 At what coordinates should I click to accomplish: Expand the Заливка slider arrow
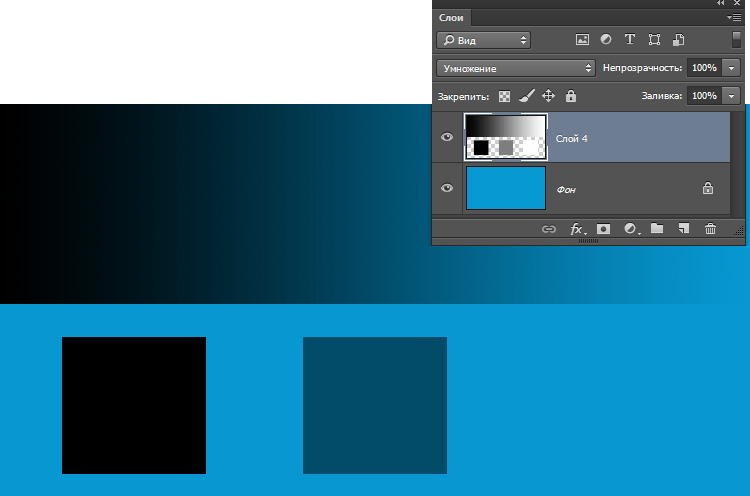[731, 96]
